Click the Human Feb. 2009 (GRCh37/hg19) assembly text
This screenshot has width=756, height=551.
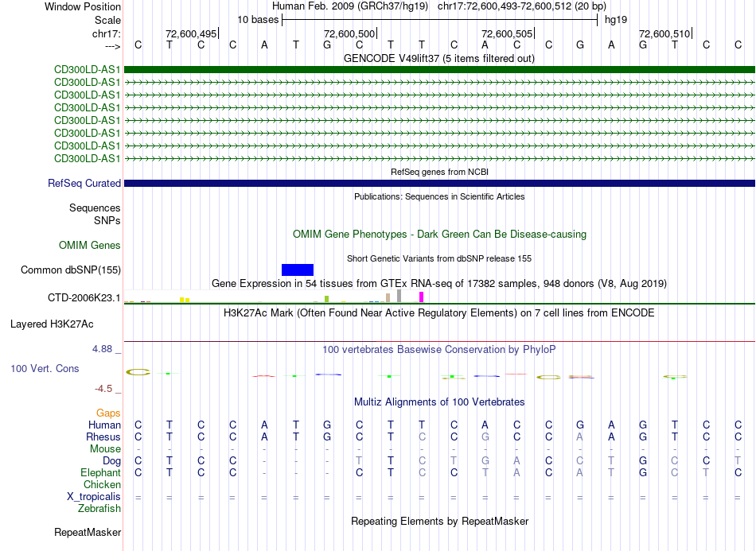point(350,6)
